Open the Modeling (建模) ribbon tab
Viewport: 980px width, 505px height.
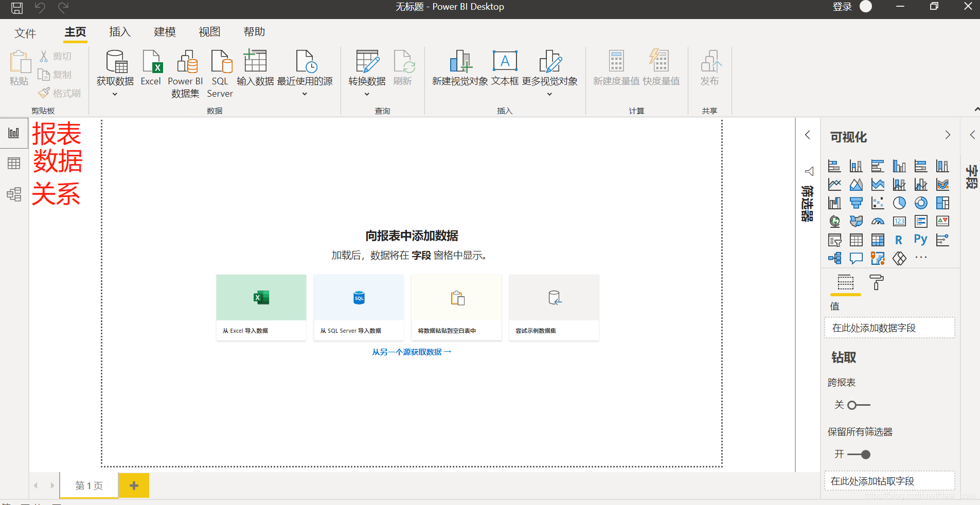coord(165,32)
